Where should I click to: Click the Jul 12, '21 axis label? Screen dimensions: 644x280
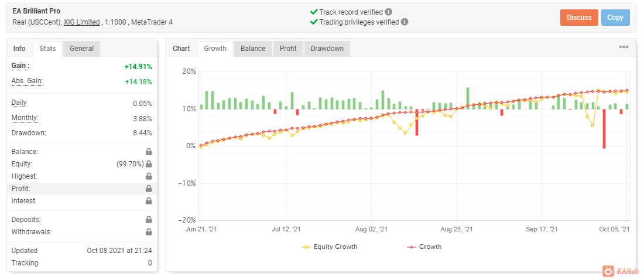(x=286, y=230)
